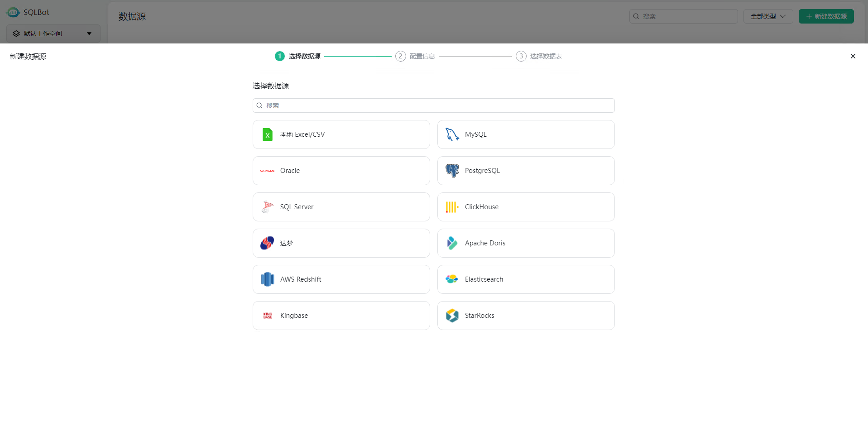Select the Elasticsearch logo icon

(x=452, y=279)
